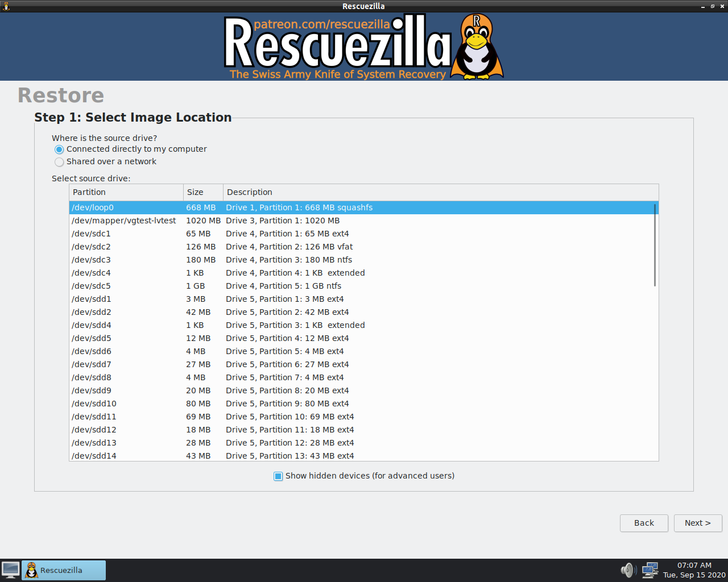Click the show desktop icon on the taskbar
728x582 pixels.
[10, 570]
